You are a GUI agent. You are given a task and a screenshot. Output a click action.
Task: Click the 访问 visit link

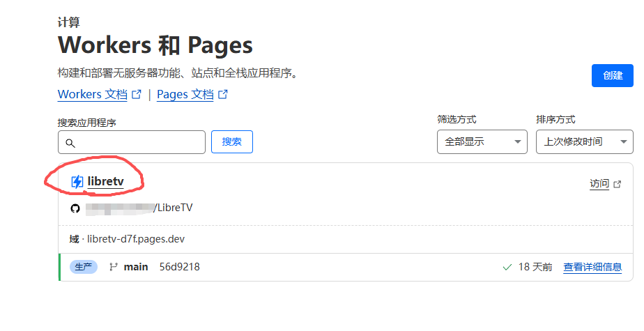pos(599,184)
